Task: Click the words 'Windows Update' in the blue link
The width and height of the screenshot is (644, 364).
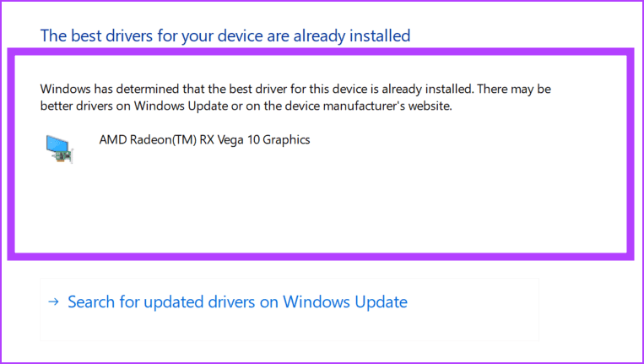Action: coord(345,302)
